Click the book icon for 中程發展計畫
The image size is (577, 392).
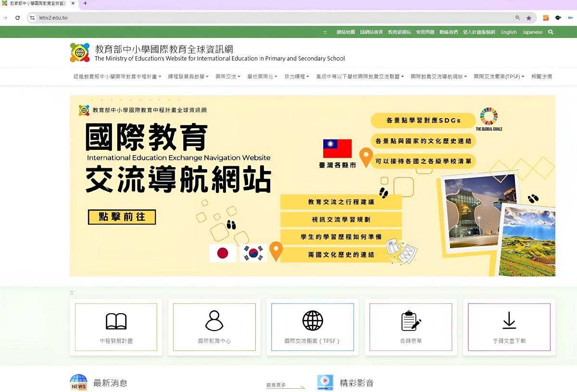(116, 321)
